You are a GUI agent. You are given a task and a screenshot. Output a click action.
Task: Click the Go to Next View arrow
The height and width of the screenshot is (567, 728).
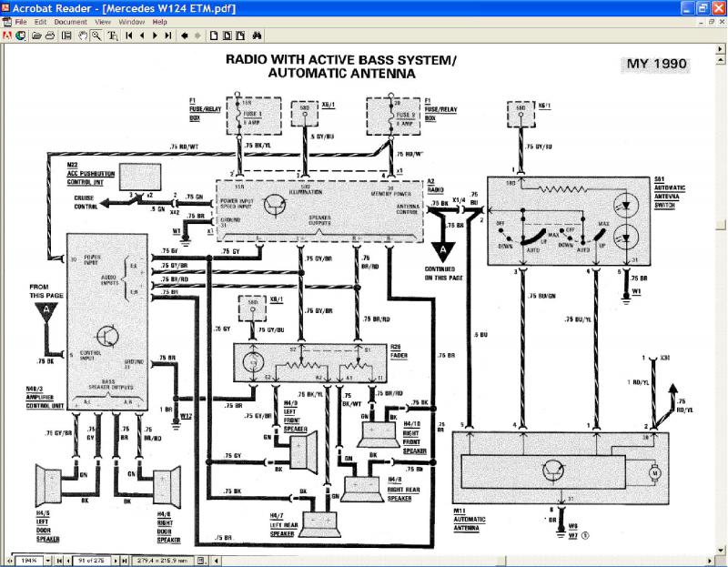tap(197, 35)
